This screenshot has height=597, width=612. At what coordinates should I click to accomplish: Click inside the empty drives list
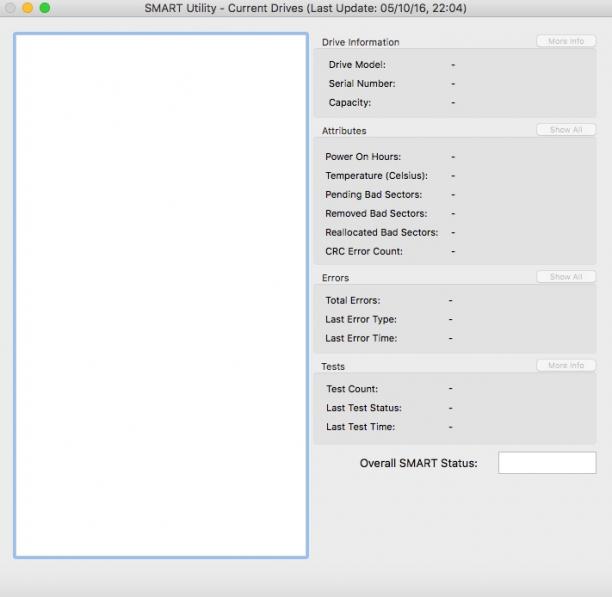pos(161,295)
